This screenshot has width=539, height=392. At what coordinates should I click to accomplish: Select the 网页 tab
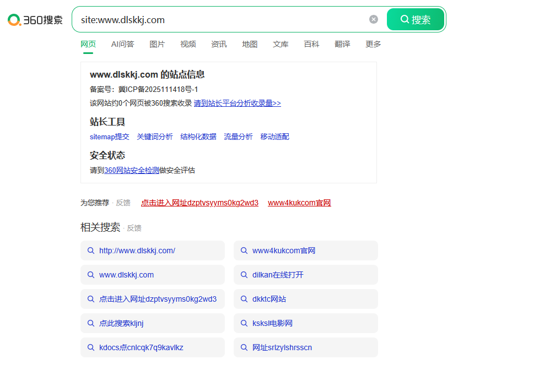click(x=88, y=44)
